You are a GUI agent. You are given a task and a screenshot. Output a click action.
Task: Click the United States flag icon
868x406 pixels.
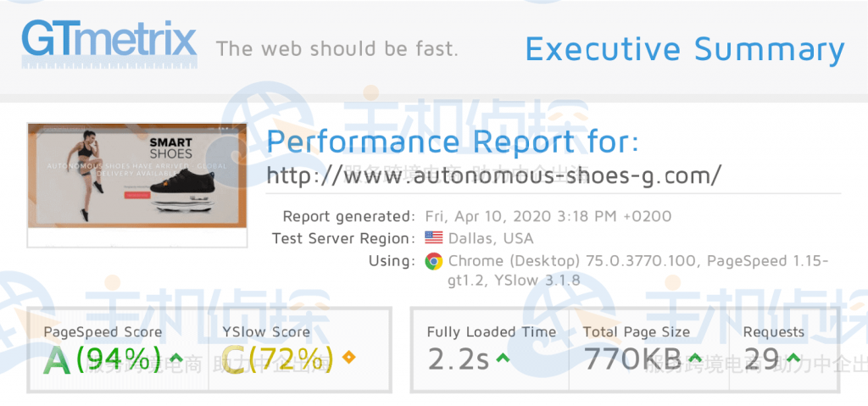[434, 238]
